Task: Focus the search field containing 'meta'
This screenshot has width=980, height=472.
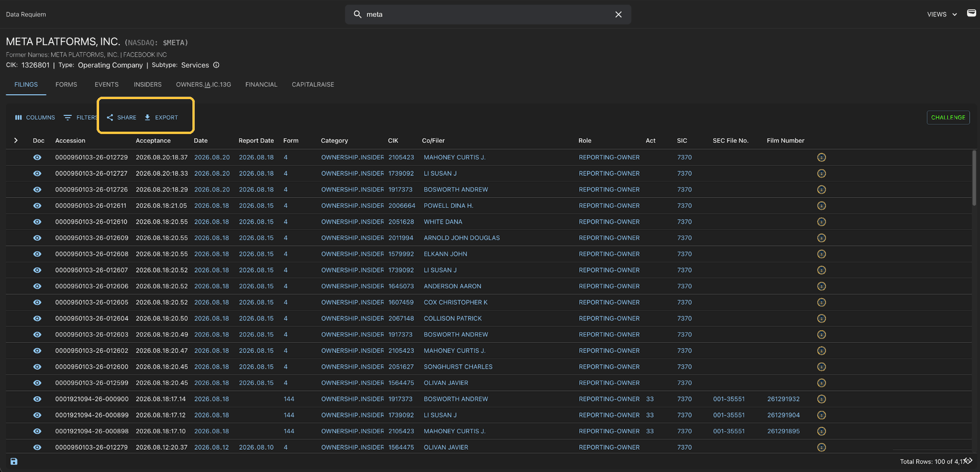Action: 488,14
